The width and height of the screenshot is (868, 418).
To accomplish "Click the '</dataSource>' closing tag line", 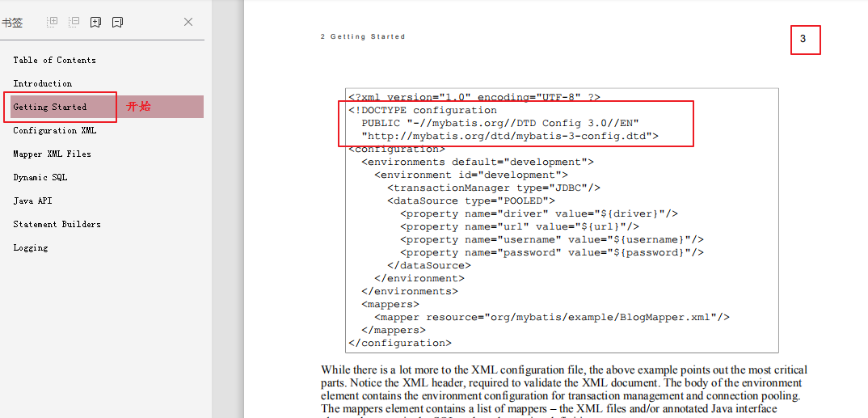I will point(430,266).
